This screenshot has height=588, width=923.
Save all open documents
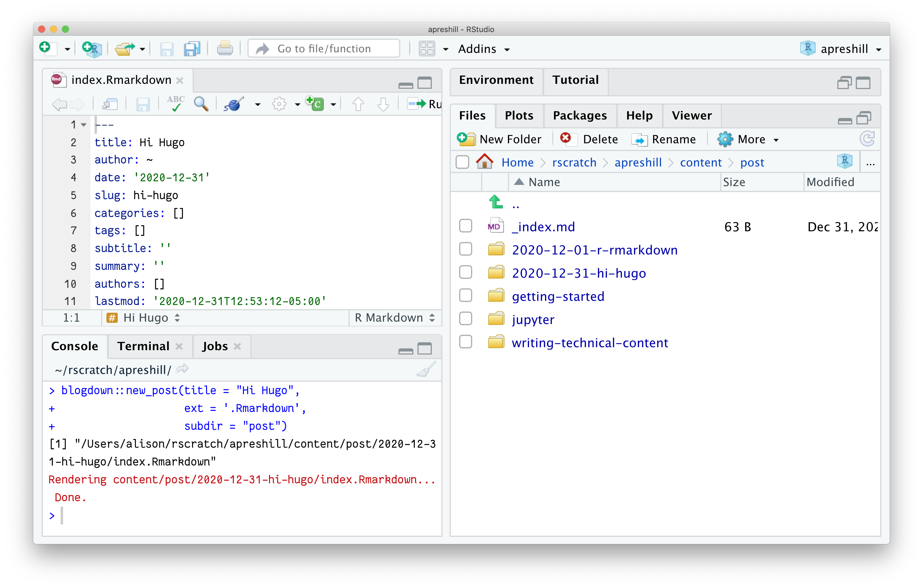192,49
